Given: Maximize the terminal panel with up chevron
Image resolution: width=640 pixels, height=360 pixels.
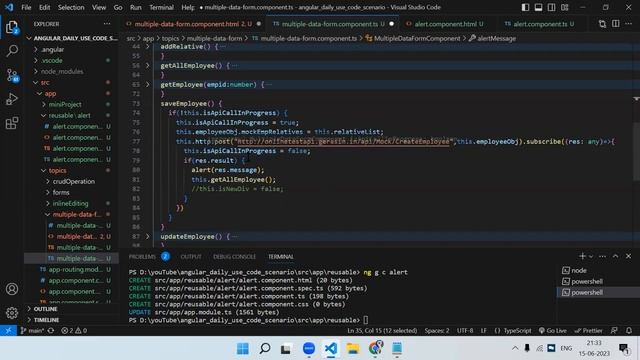Looking at the screenshot, I should click(x=616, y=256).
